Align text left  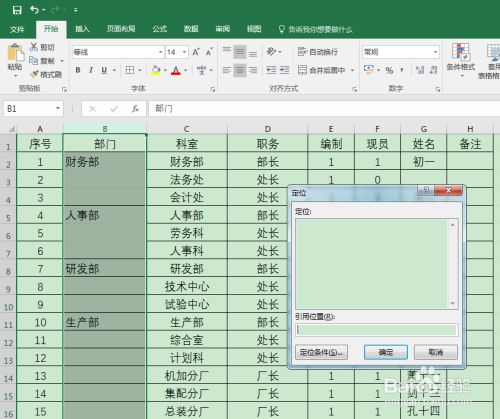[x=227, y=70]
